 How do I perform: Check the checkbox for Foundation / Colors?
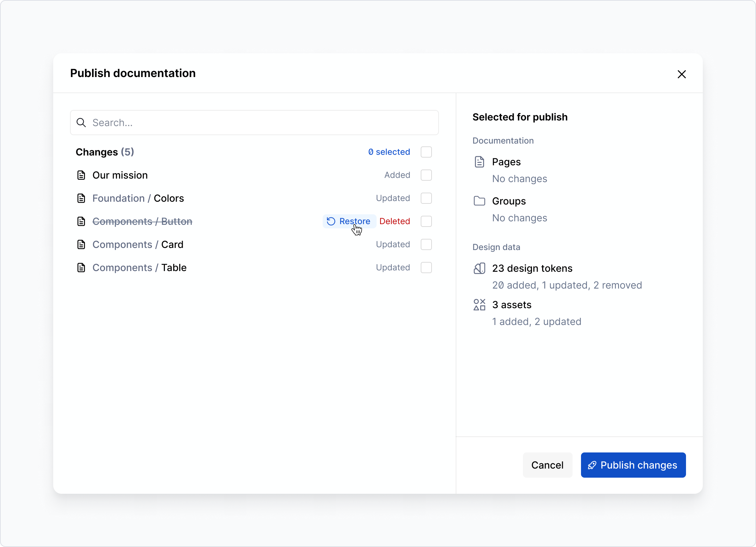[426, 198]
